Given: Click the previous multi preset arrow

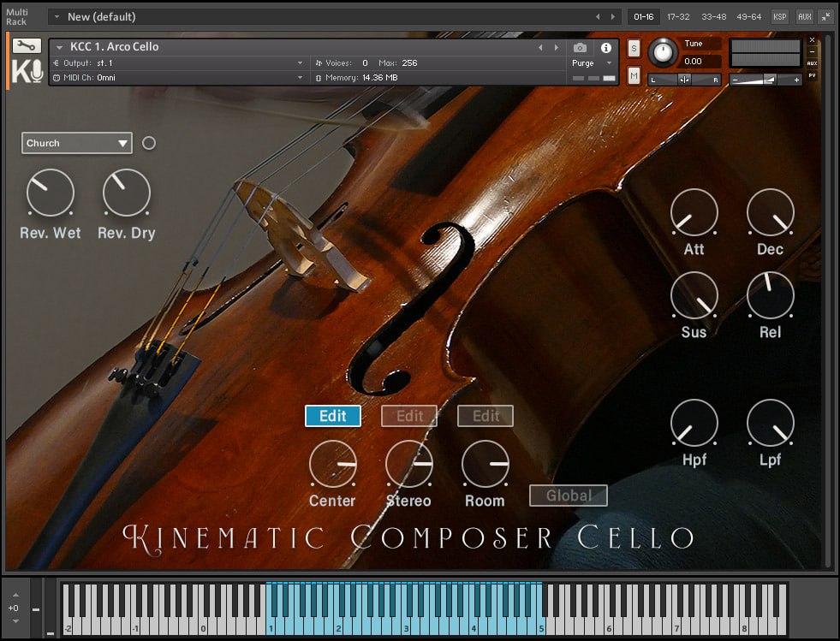Looking at the screenshot, I should pyautogui.click(x=598, y=16).
